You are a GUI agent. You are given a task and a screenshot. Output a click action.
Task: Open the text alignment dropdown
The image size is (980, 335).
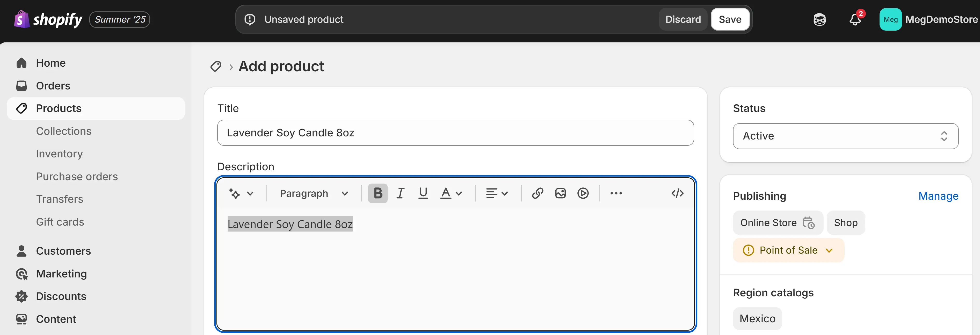tap(497, 193)
